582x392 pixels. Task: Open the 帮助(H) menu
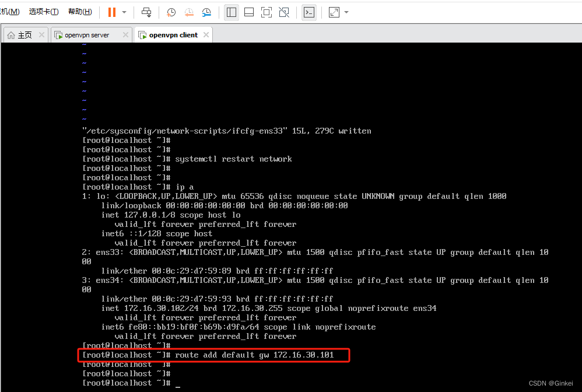[x=80, y=12]
